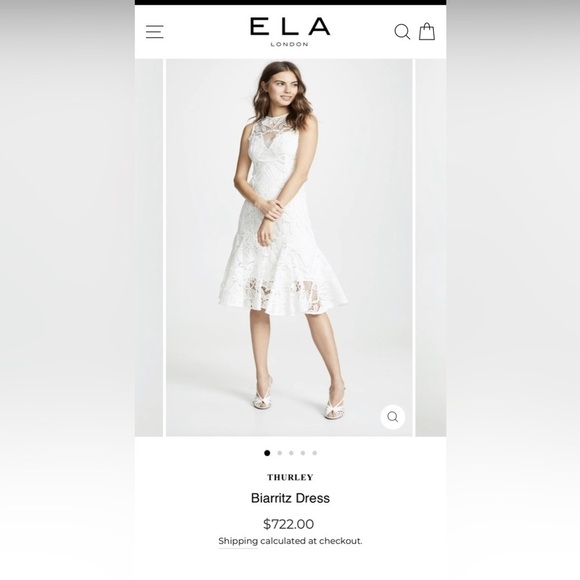The width and height of the screenshot is (580, 580).
Task: Click the black top announcement bar
Action: (290, 2)
